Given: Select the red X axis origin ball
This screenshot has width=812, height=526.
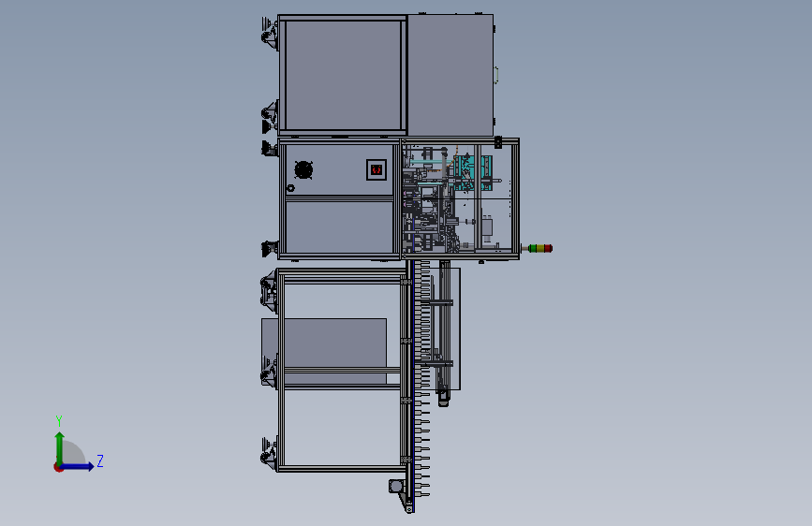Looking at the screenshot, I should click(x=57, y=467).
